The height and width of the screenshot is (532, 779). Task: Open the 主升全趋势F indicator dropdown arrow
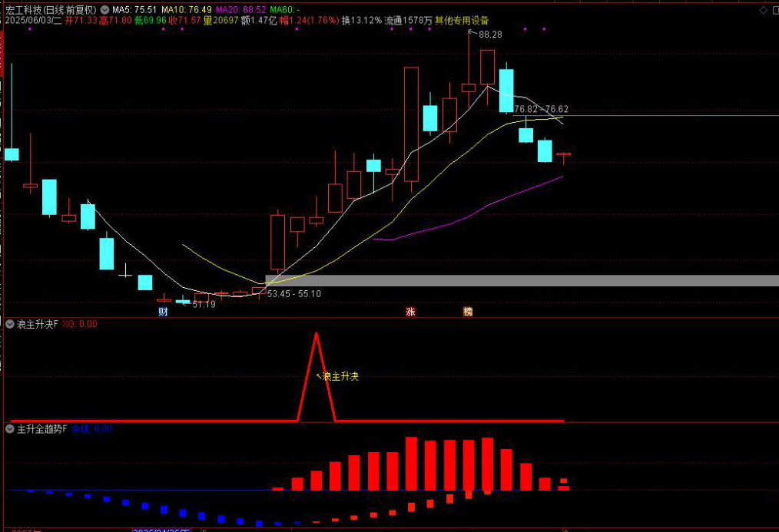click(10, 428)
